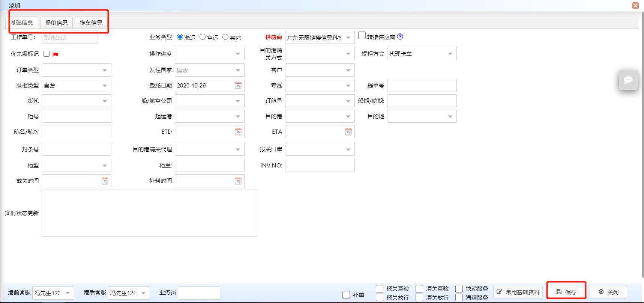644x303 pixels.
Task: Click the red priority flag icon
Action: (x=56, y=54)
